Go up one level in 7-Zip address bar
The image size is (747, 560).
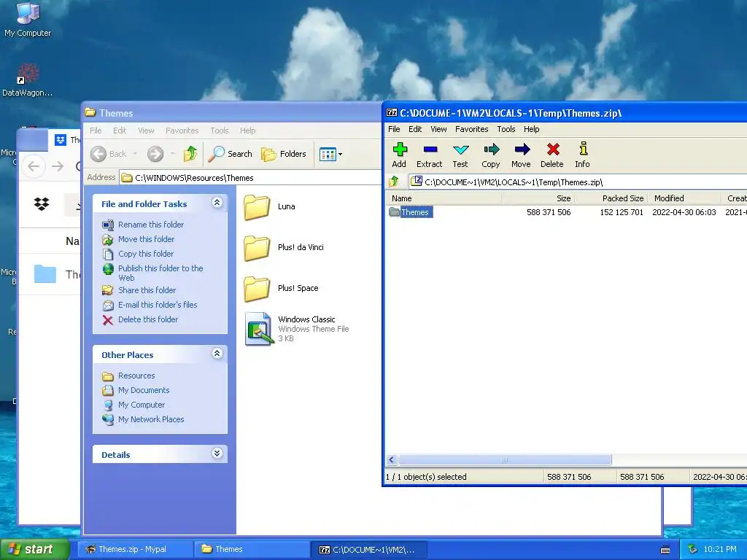click(x=394, y=182)
